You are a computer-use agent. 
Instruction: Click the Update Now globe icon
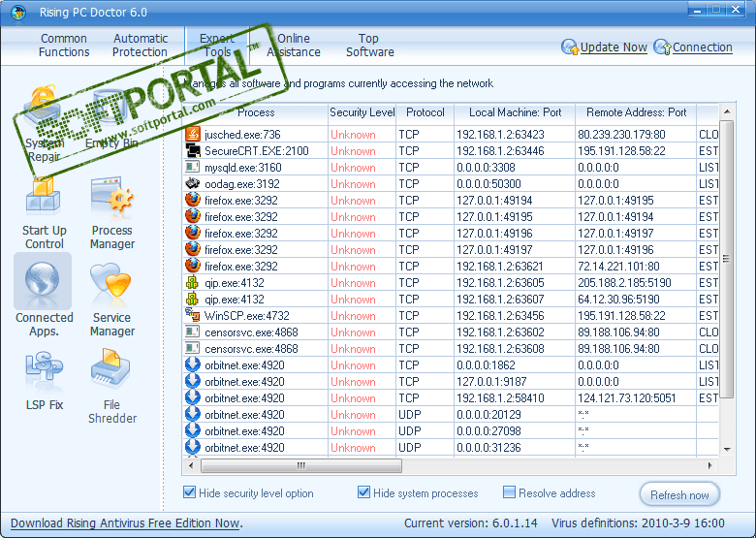click(x=570, y=47)
